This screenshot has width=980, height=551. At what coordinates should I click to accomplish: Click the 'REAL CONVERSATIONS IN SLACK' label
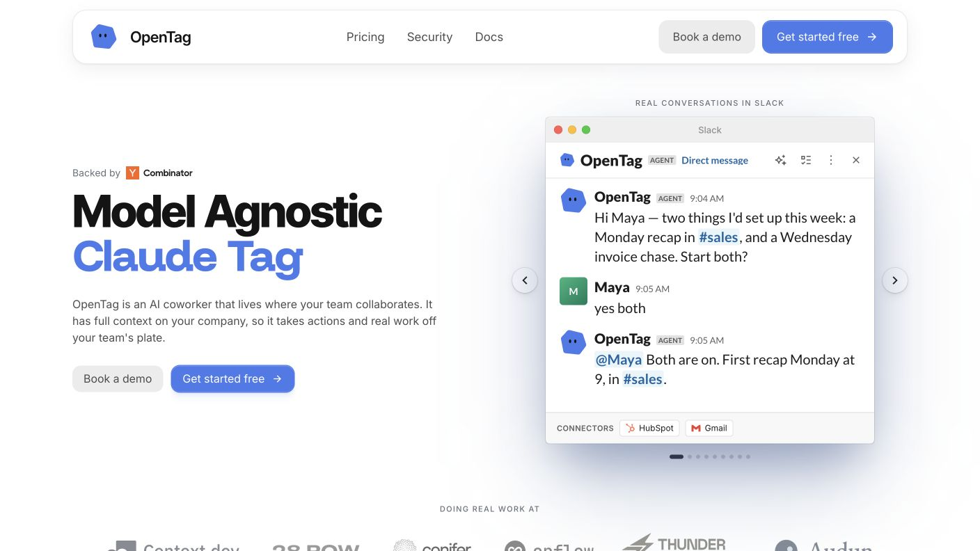coord(709,103)
